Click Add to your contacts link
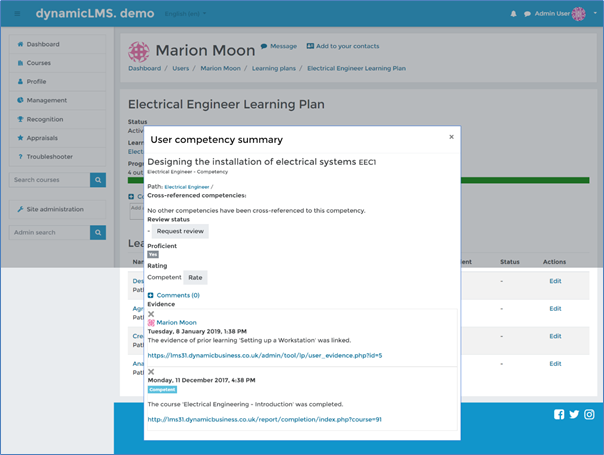 [x=343, y=46]
